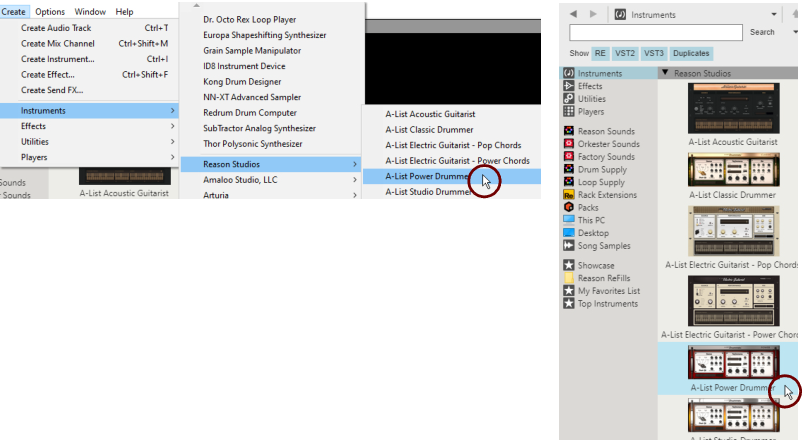Pick A-List Electric Guitarist - Power Chords in submenu
This screenshot has height=441, width=803.
click(x=457, y=160)
